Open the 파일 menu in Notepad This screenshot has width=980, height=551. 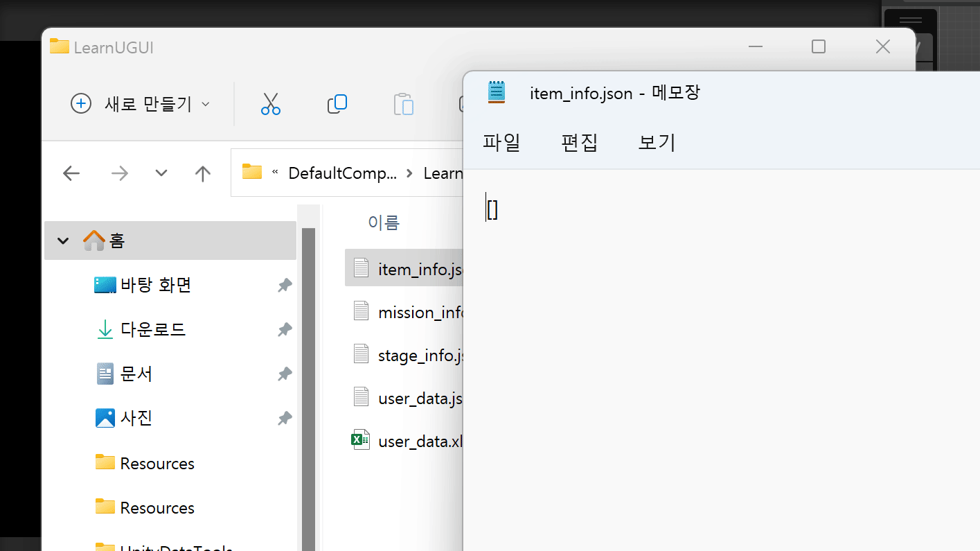pyautogui.click(x=501, y=143)
